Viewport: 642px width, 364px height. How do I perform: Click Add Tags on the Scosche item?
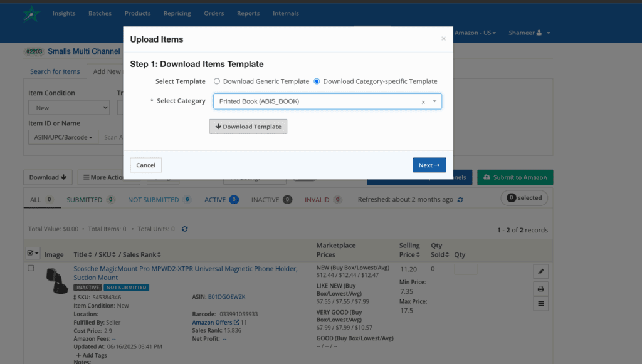click(92, 355)
